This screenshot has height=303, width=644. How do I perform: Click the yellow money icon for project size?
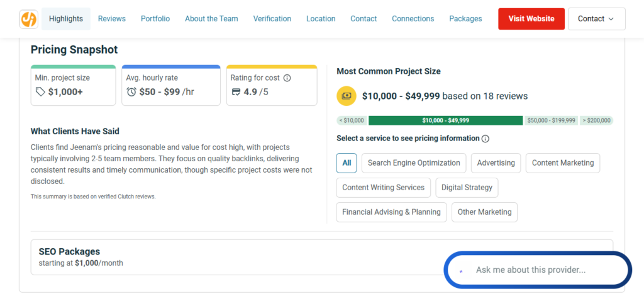347,96
